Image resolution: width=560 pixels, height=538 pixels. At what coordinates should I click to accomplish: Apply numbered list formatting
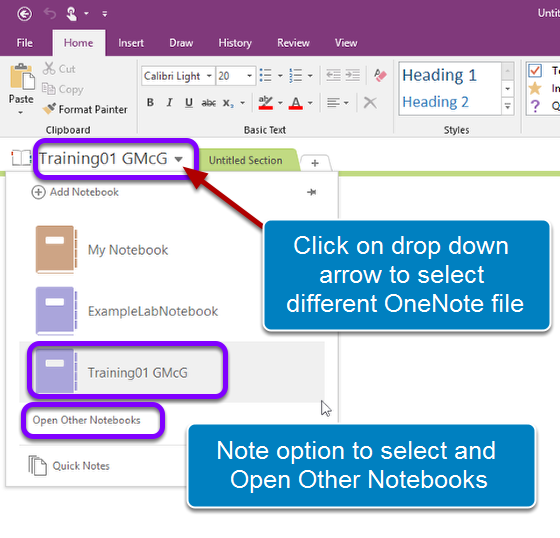pyautogui.click(x=296, y=75)
